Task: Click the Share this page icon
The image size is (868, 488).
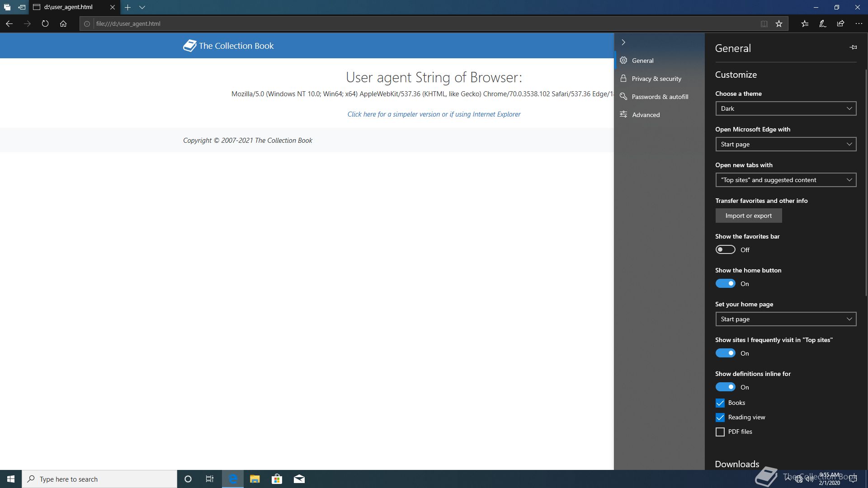Action: click(840, 23)
